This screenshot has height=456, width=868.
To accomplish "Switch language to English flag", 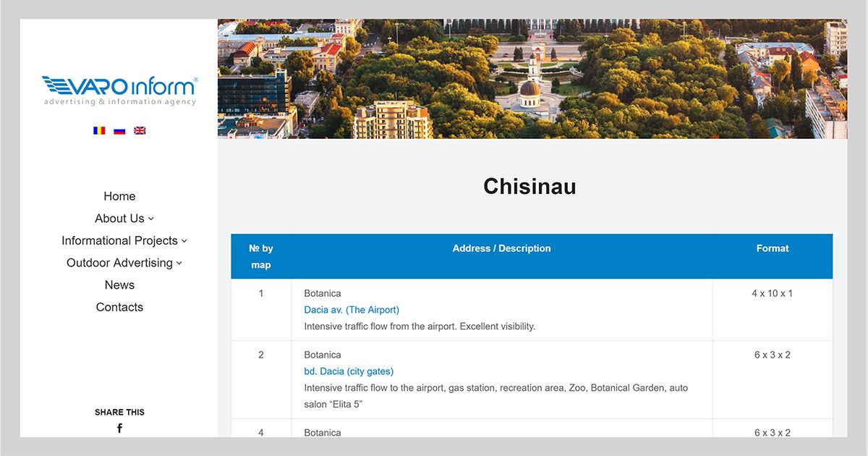I will point(140,130).
